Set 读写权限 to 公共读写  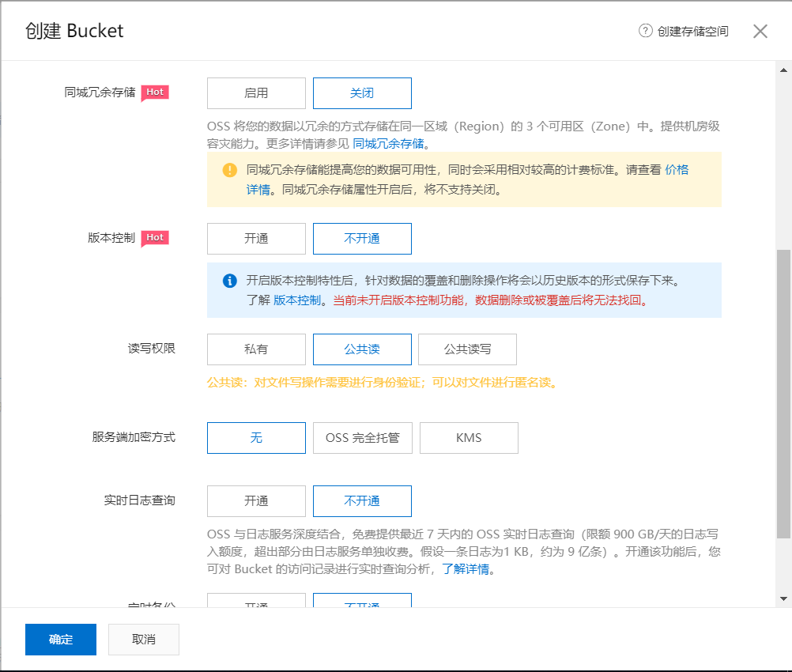click(x=467, y=349)
